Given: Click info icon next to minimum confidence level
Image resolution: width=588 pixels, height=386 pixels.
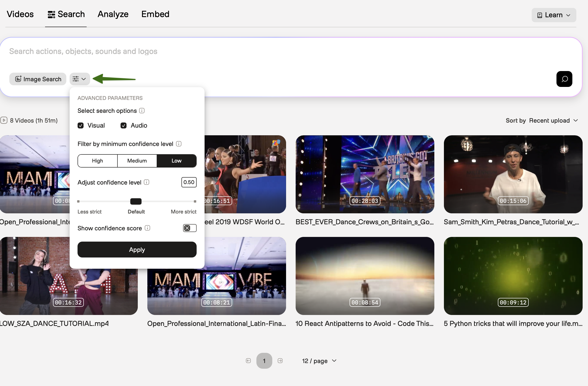Looking at the screenshot, I should click(179, 144).
